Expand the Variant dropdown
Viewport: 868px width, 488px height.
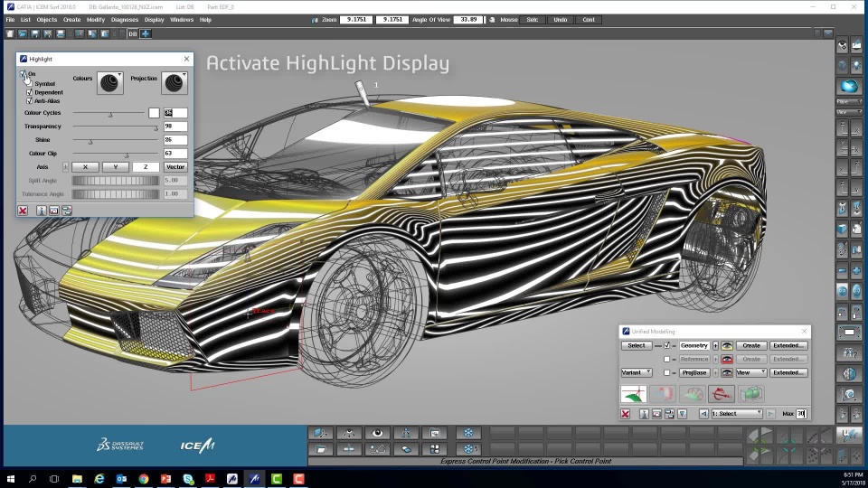[x=637, y=372]
